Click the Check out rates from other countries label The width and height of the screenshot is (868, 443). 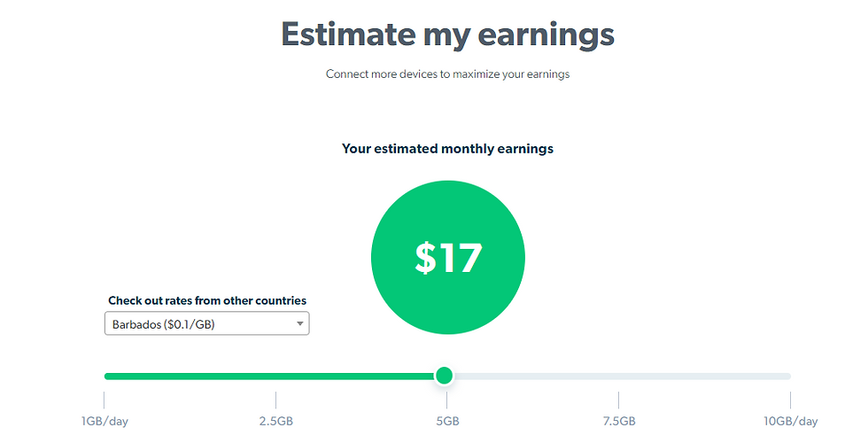[x=207, y=300]
